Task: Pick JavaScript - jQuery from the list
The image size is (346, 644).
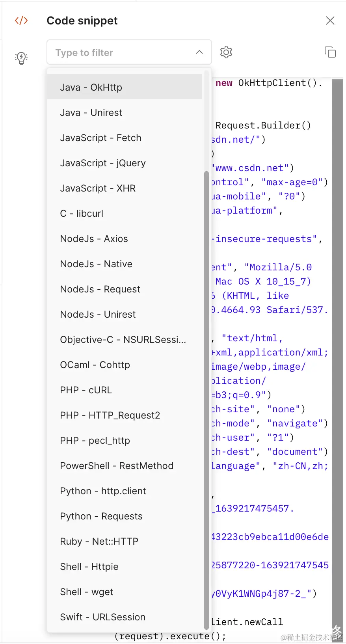Action: (125, 163)
